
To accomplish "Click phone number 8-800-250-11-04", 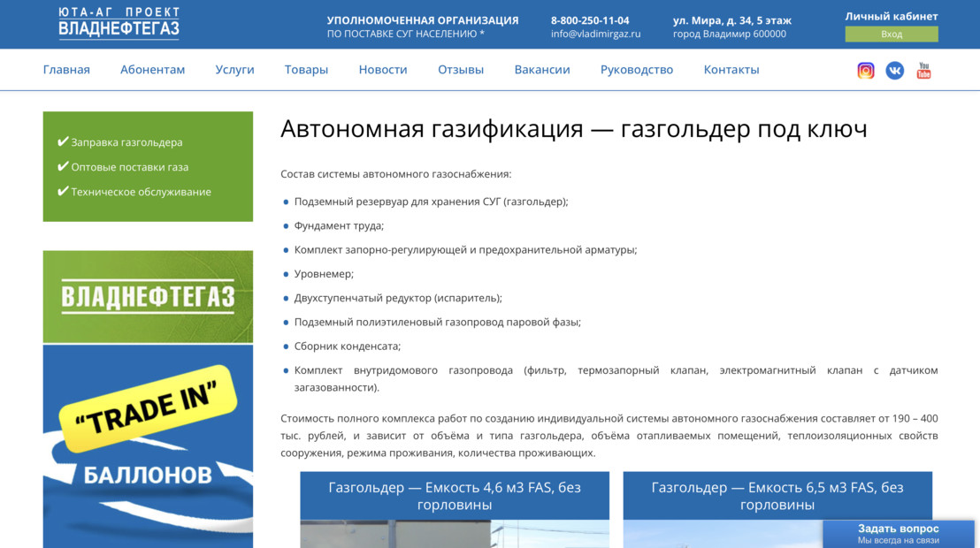I will point(590,20).
